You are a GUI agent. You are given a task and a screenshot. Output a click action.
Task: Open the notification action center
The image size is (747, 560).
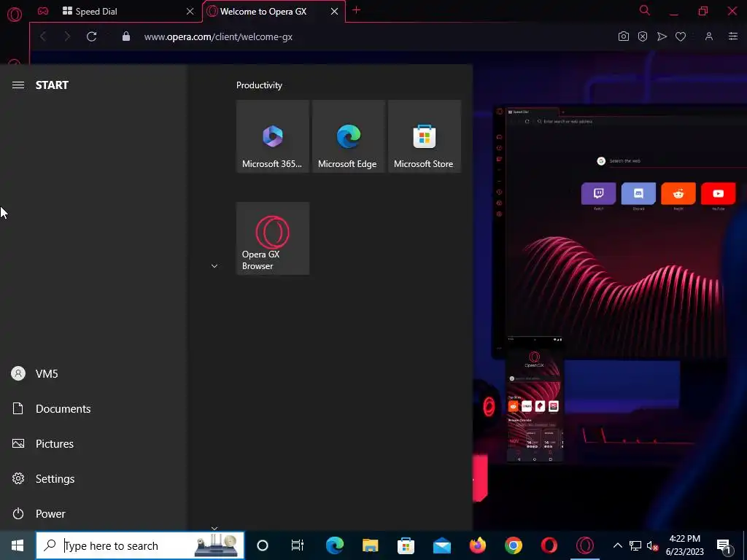(724, 545)
